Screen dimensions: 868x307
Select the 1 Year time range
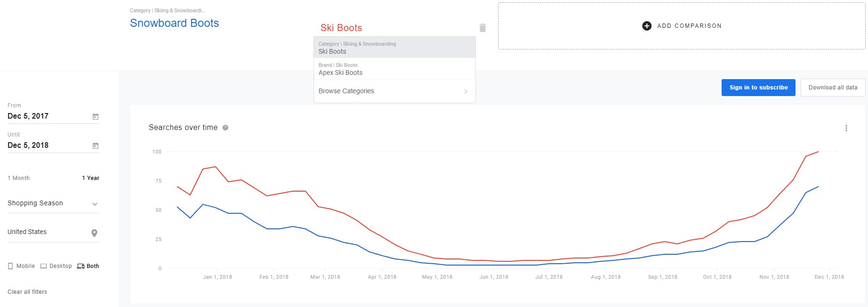(x=90, y=178)
